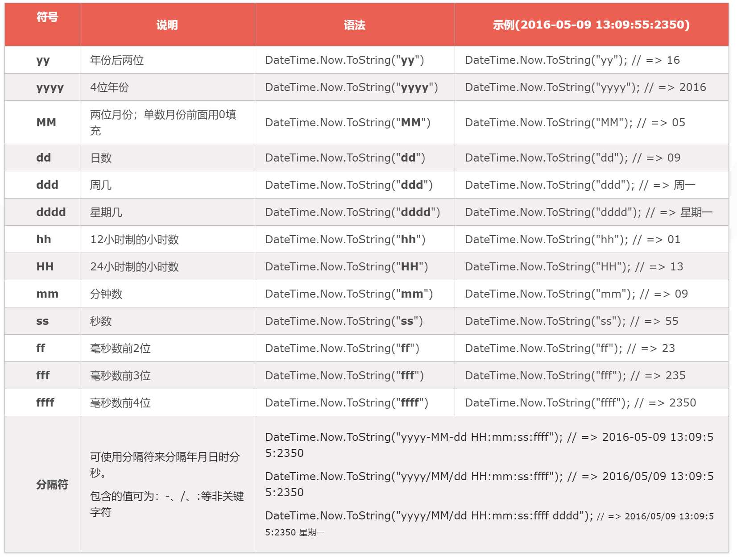
Task: Select the dd symbol cell
Action: click(x=43, y=158)
